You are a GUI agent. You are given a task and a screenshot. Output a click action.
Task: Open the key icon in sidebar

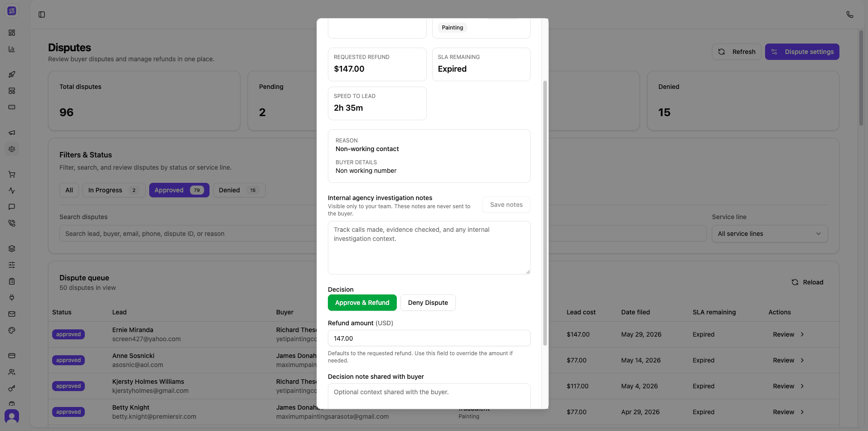(12, 388)
